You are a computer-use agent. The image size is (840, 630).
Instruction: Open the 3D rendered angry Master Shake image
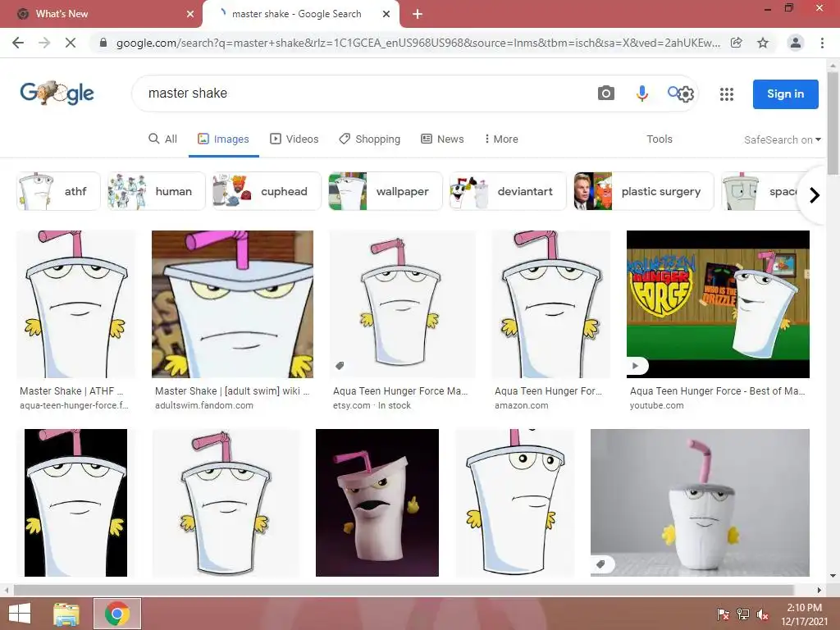[x=377, y=503]
